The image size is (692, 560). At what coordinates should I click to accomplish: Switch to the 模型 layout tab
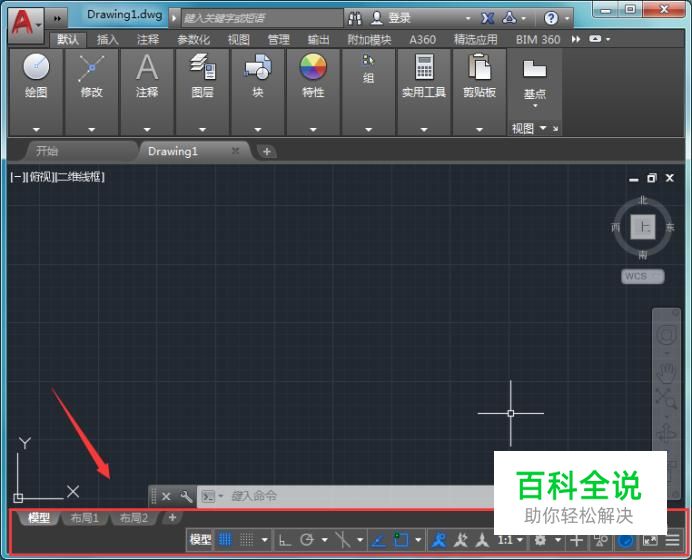[x=39, y=518]
